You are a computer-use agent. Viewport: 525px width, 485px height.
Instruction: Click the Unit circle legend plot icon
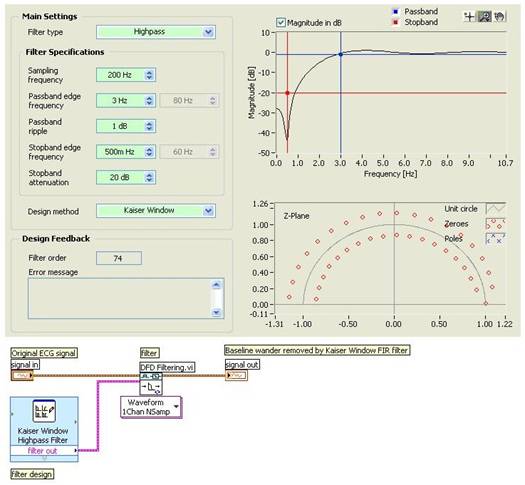(x=496, y=209)
